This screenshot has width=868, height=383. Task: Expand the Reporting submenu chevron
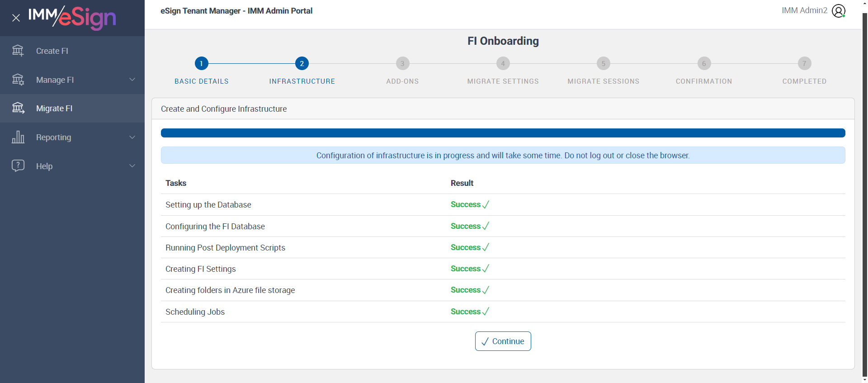pyautogui.click(x=132, y=137)
